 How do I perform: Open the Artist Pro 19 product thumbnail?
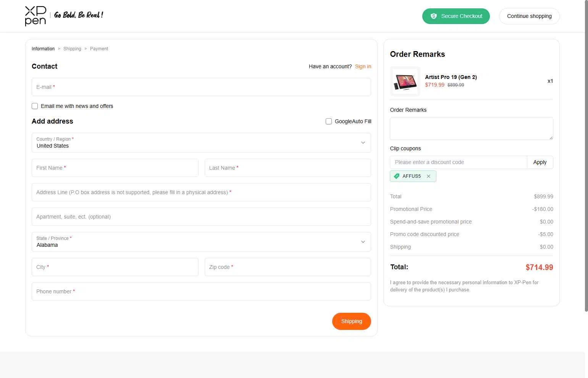[x=405, y=81]
